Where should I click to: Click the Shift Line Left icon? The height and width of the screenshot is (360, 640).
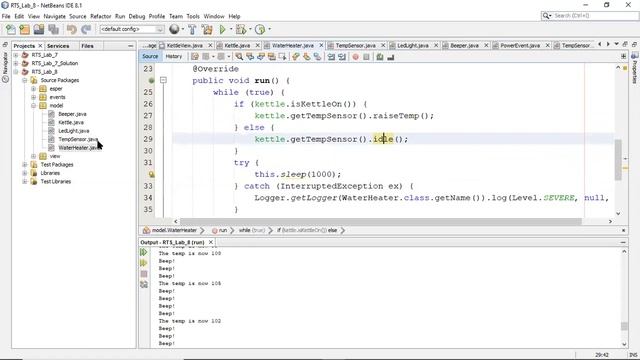click(x=331, y=57)
